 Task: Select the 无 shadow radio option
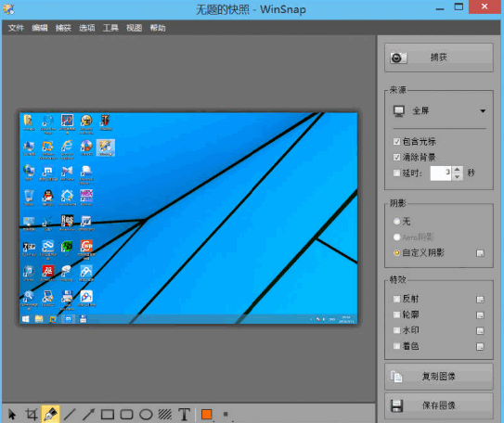point(396,222)
